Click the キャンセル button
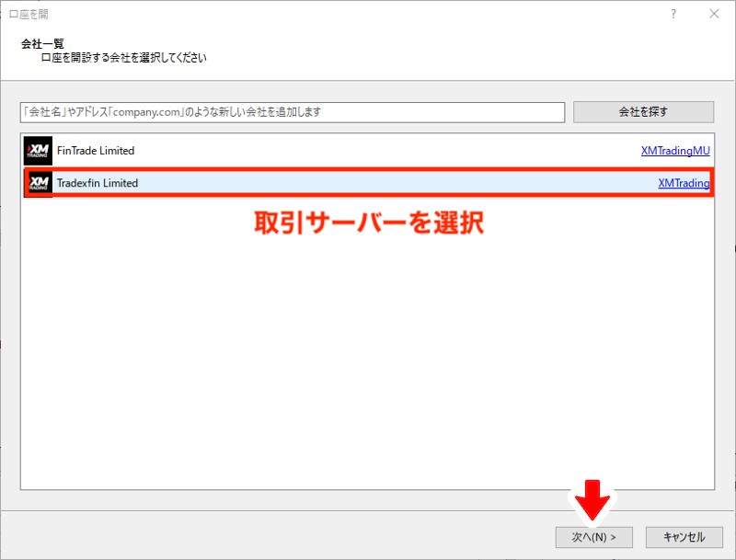 coord(684,537)
